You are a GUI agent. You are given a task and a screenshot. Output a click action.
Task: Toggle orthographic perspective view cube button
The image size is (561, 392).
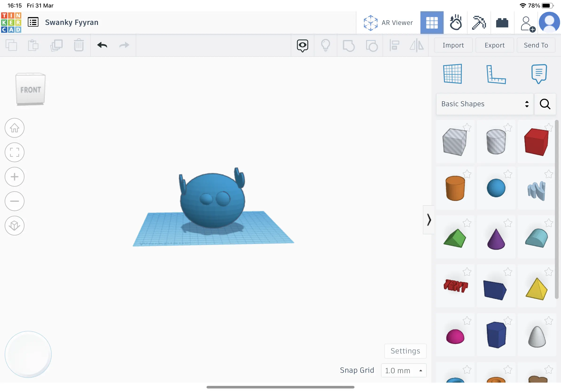tap(14, 226)
